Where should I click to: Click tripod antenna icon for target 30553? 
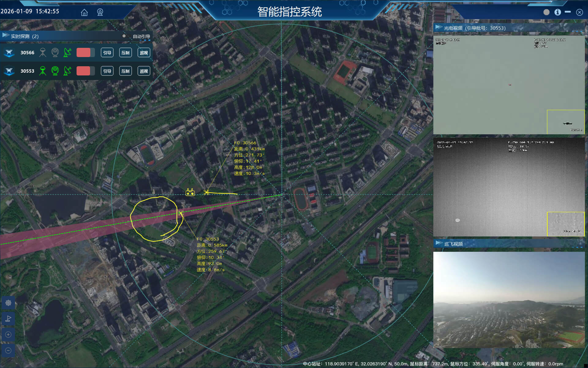(43, 71)
